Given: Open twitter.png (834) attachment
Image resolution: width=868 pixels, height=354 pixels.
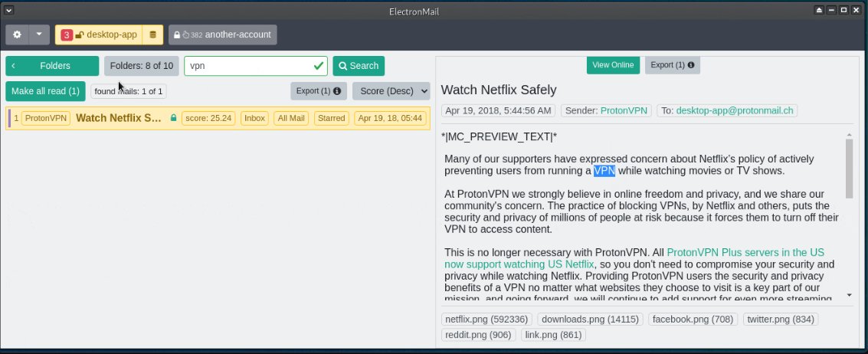Looking at the screenshot, I should pyautogui.click(x=781, y=319).
